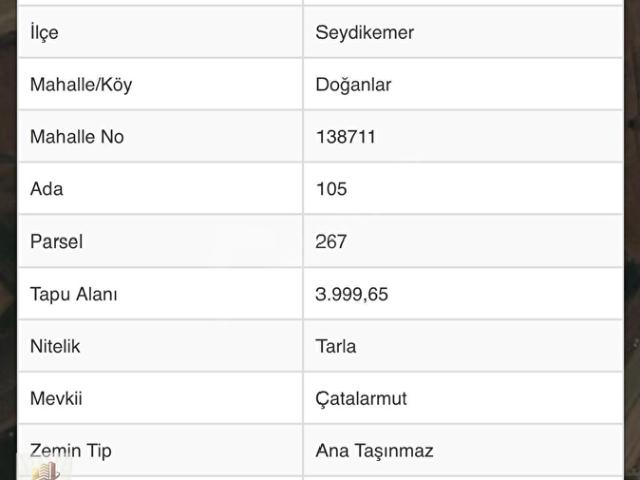Viewport: 640px width, 480px height.
Task: Click the Mahalle/Köy label
Action: pyautogui.click(x=81, y=85)
